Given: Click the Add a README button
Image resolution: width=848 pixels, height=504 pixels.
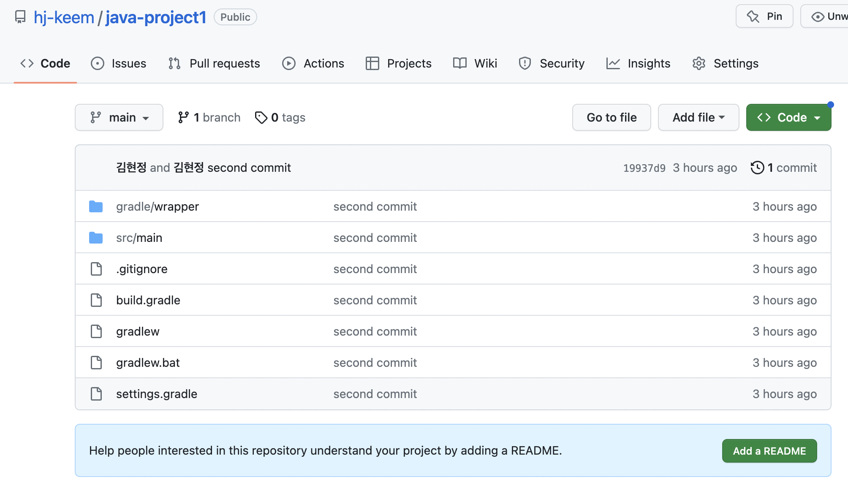Looking at the screenshot, I should (769, 451).
